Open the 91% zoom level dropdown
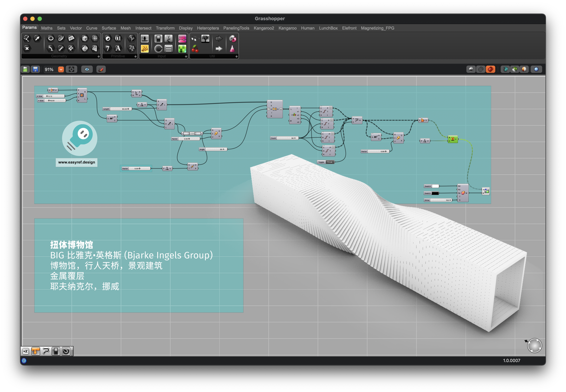 61,69
